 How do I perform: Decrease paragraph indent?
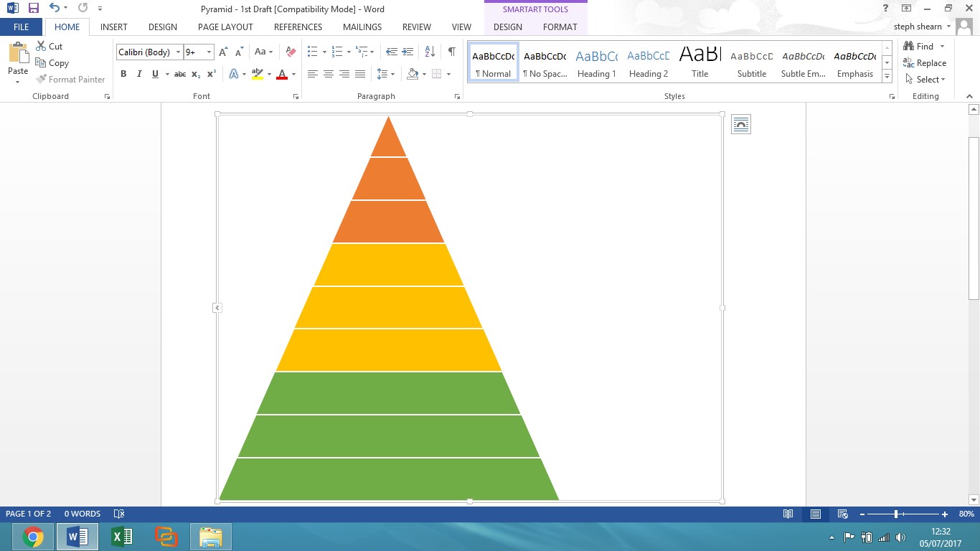392,52
